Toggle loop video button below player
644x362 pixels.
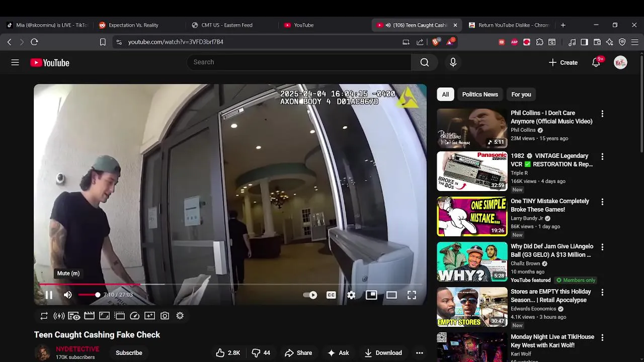(44, 316)
